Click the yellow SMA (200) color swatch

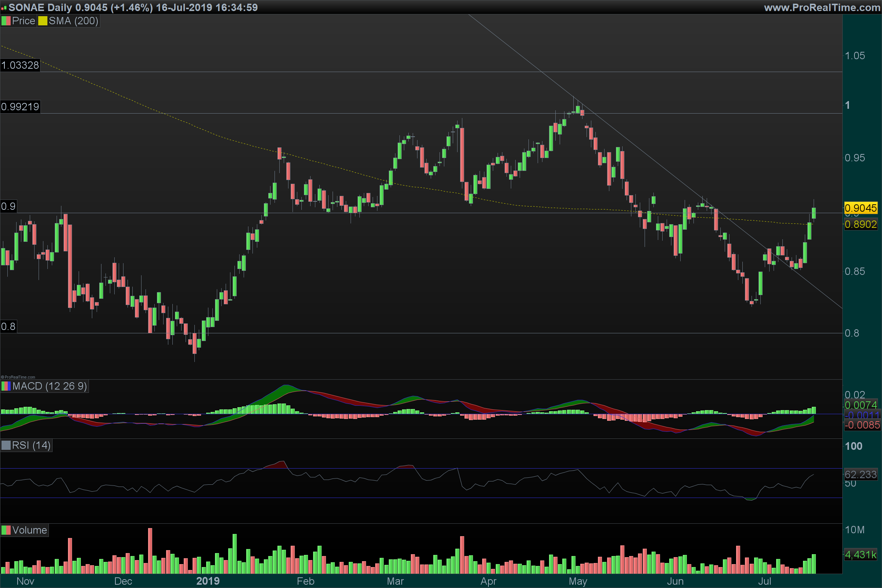42,21
